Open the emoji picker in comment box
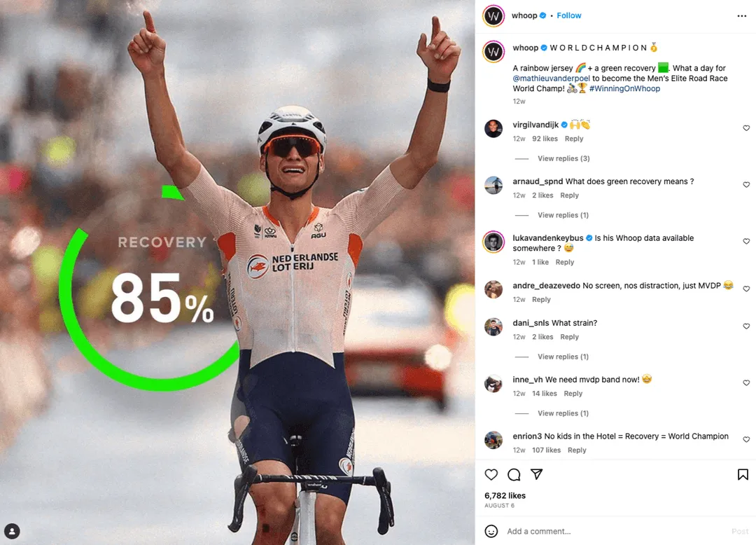 491,531
